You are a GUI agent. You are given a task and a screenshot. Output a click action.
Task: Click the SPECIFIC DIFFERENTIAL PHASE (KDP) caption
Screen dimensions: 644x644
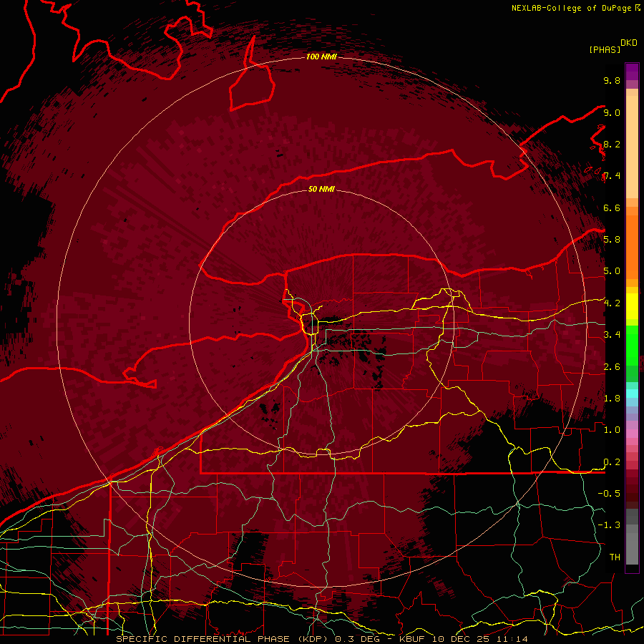tap(223, 639)
